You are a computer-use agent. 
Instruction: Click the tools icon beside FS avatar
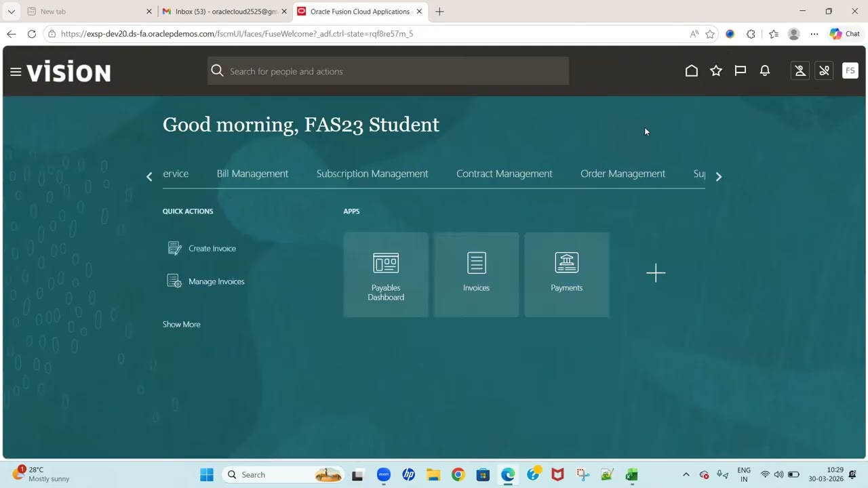(x=825, y=70)
